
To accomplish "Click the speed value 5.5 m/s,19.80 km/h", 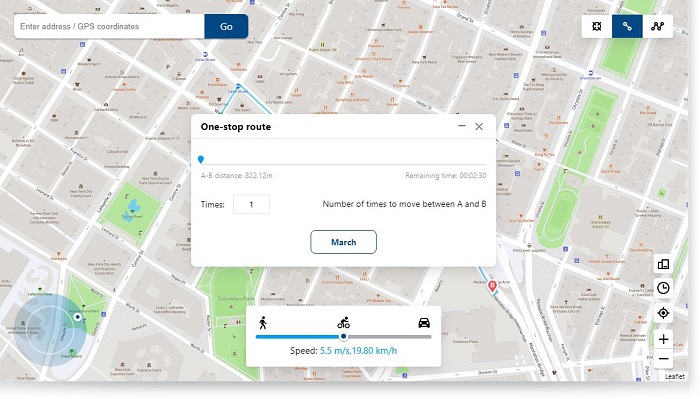I will [358, 350].
